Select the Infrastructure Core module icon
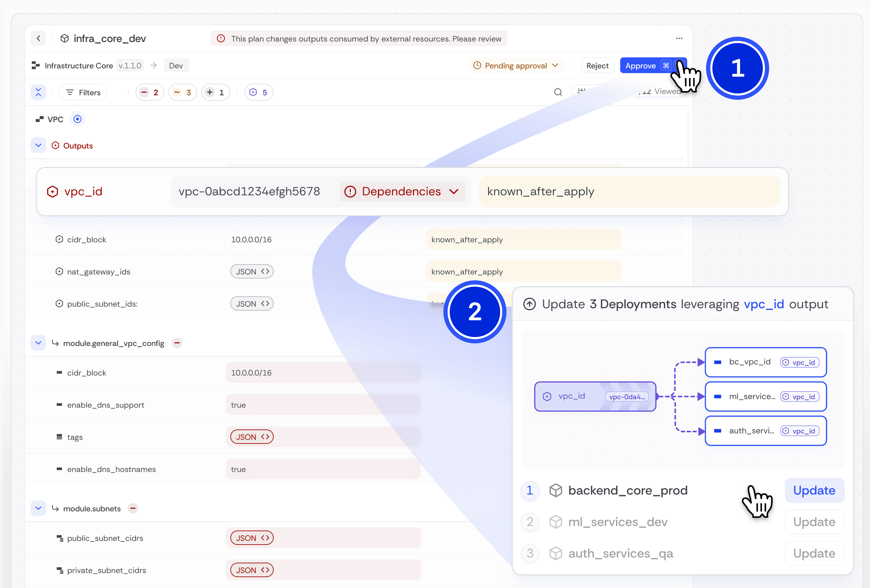Screen dimensions: 870x588 [x=35, y=65]
